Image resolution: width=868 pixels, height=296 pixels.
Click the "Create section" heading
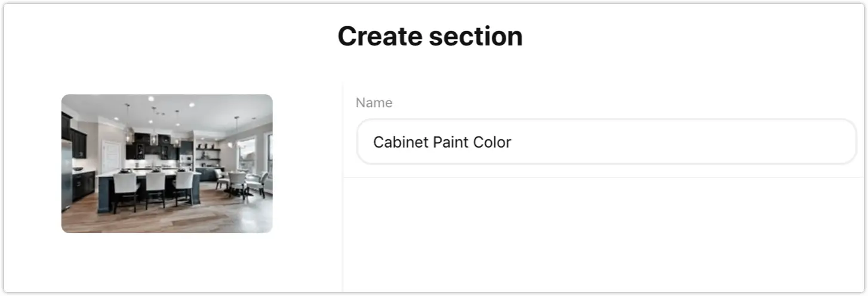(430, 36)
